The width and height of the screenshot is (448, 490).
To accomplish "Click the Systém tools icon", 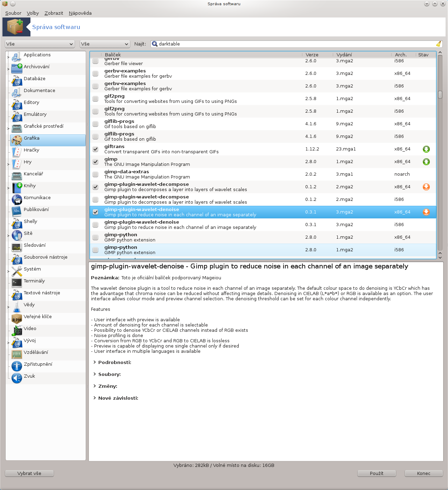I will click(17, 271).
